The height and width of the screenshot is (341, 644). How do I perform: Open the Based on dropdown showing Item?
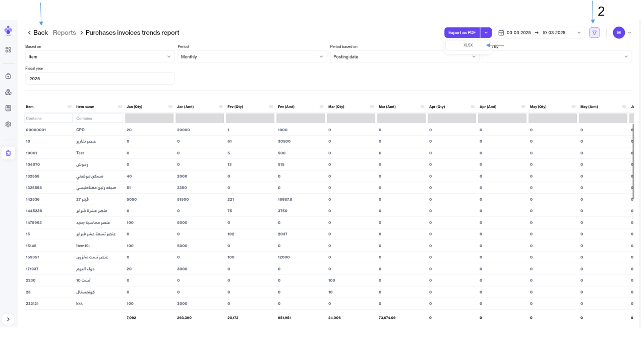pyautogui.click(x=100, y=57)
